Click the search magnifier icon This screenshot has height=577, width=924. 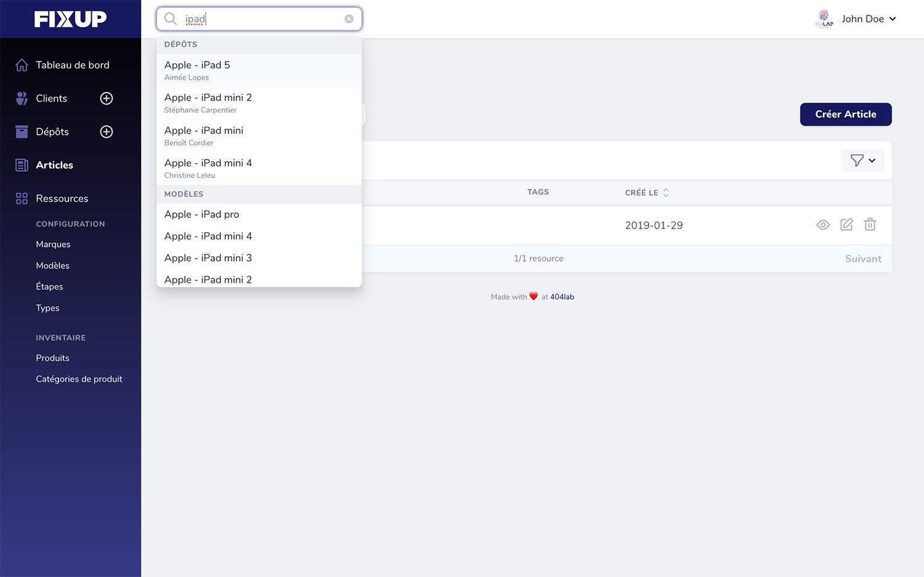[x=171, y=19]
